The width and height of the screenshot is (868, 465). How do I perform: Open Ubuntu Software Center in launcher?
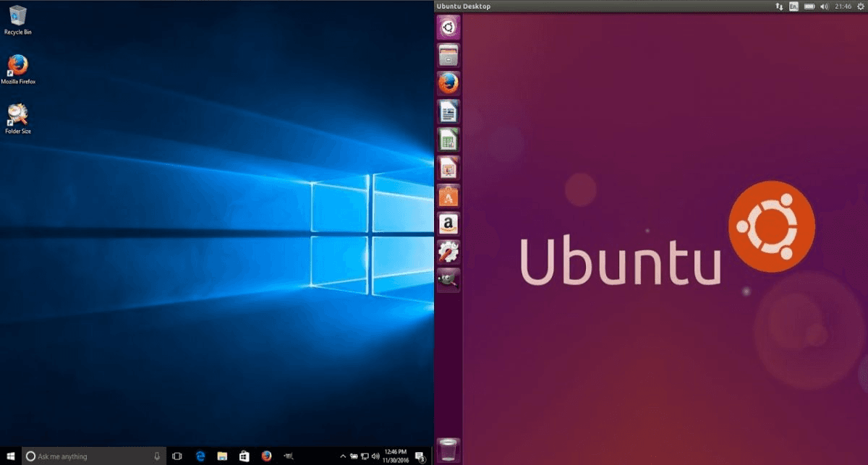(448, 196)
